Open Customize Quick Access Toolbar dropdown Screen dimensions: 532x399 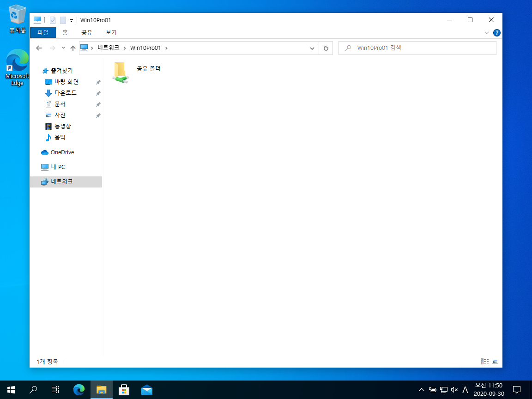(x=71, y=21)
